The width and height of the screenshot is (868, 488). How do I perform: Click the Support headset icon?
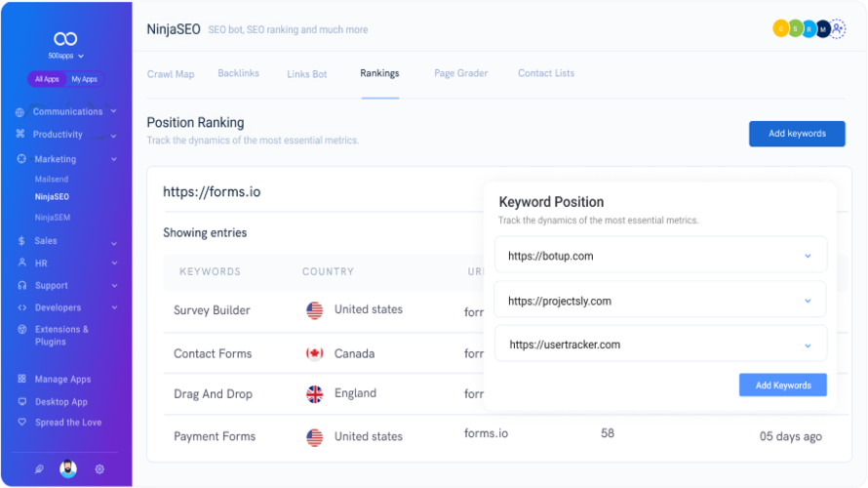22,285
